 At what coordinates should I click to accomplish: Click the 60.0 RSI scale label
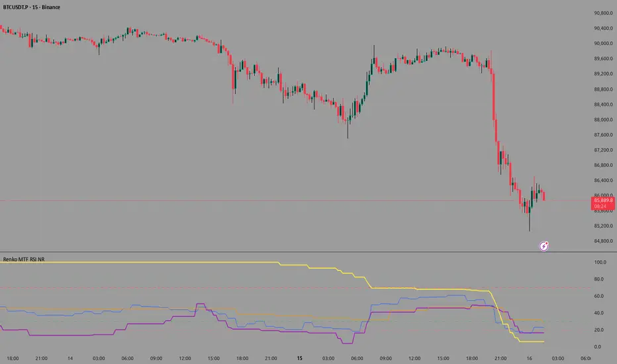[x=598, y=296]
